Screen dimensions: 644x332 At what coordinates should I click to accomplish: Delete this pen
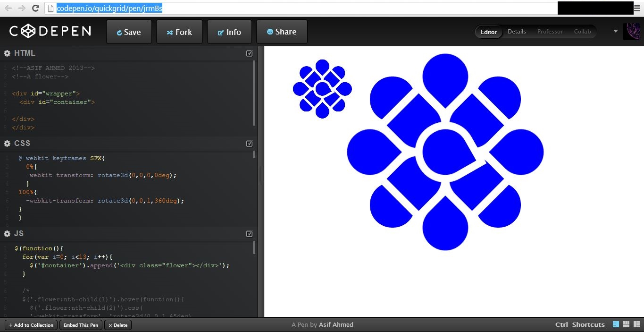point(118,325)
